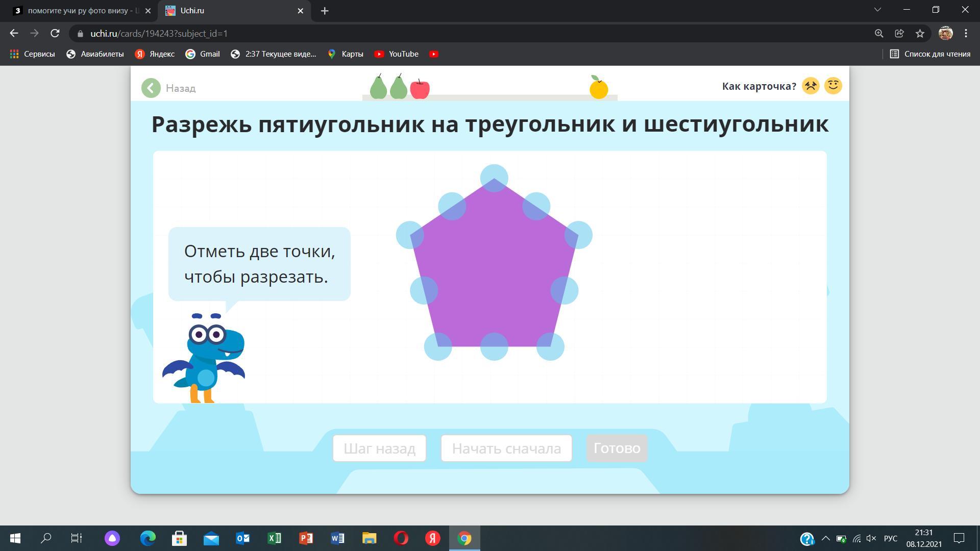980x551 pixels.
Task: Click the green Назад back arrow
Action: point(151,88)
